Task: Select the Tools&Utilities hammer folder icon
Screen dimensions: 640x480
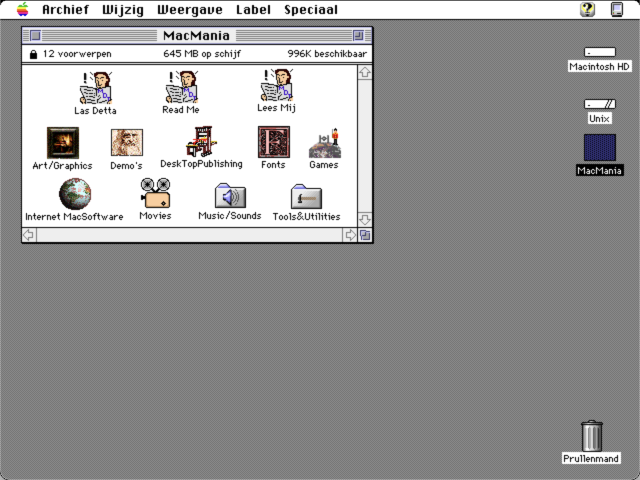Action: tap(307, 197)
